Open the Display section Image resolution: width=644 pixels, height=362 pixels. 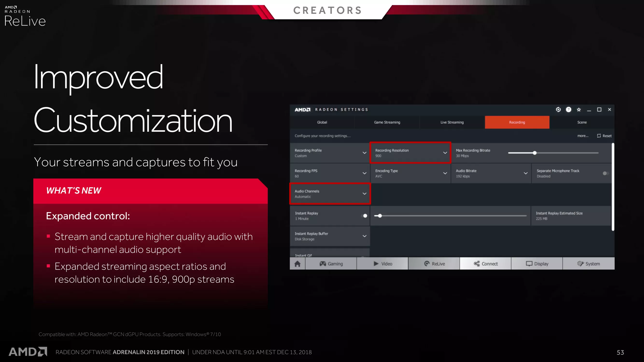coord(537,264)
